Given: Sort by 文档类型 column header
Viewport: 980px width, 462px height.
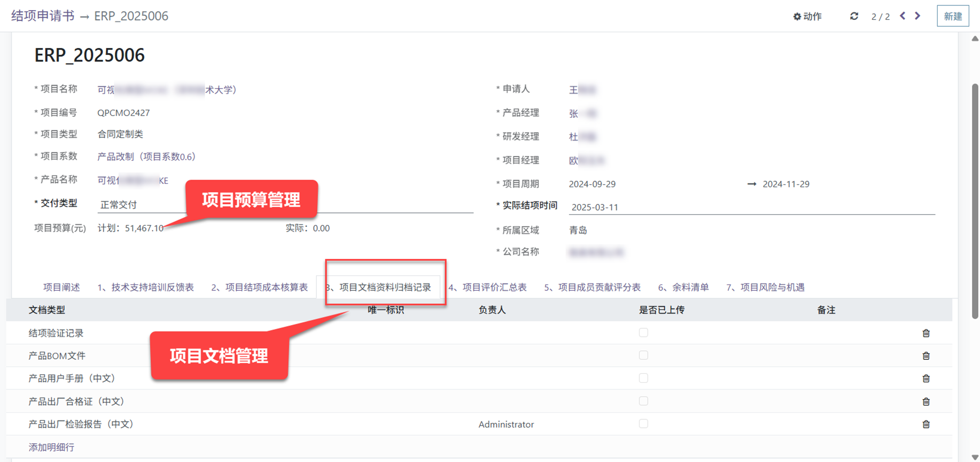Looking at the screenshot, I should point(47,310).
